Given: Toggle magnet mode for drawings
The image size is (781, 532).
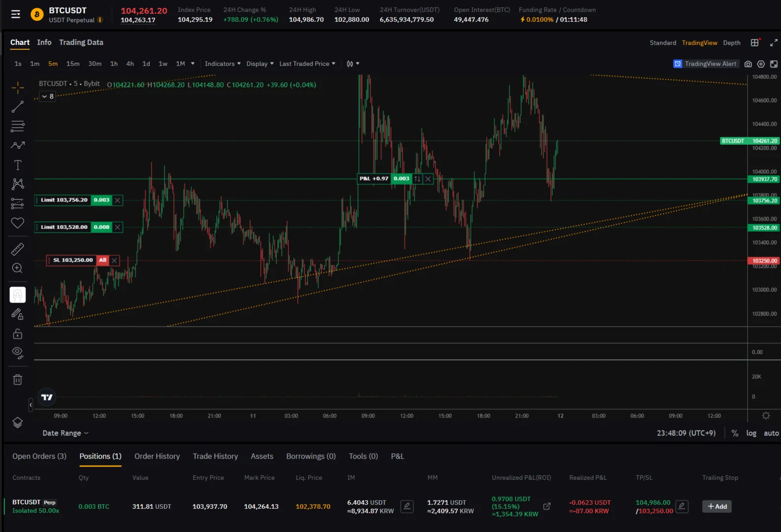Looking at the screenshot, I should 18,295.
